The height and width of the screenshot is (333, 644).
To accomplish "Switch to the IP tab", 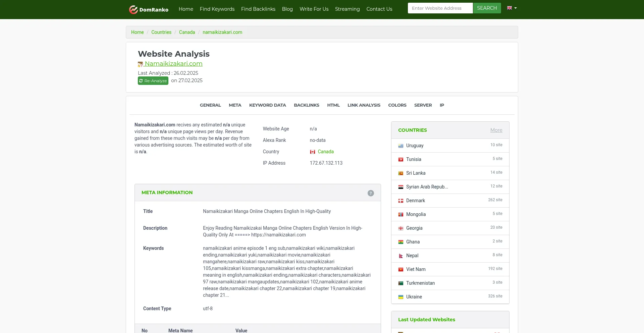I will tap(442, 105).
